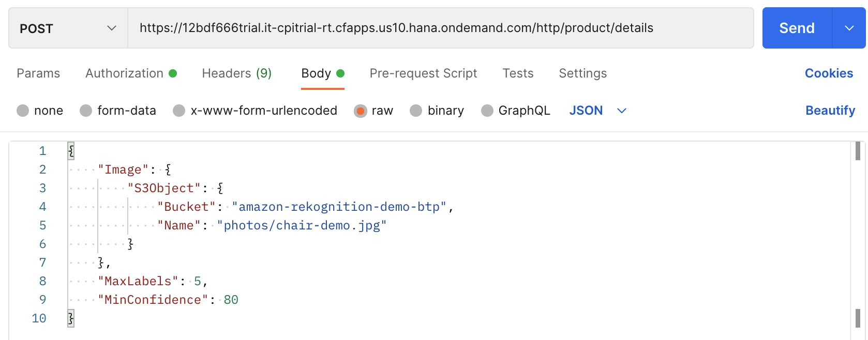Click the Cookies link
Viewport: 868px width, 340px height.
coord(829,73)
